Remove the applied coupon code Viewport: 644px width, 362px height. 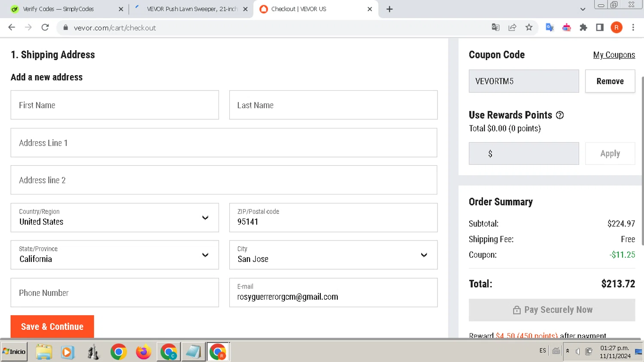(x=610, y=81)
